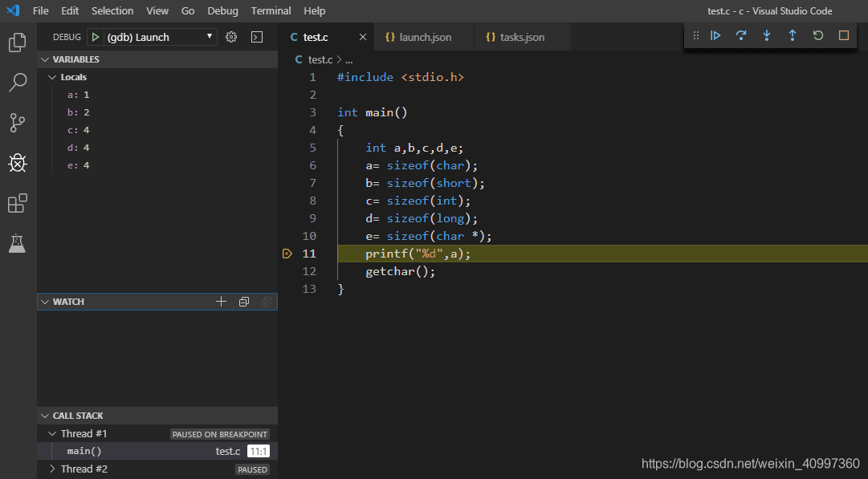Open the Extensions view
868x479 pixels.
tap(18, 203)
